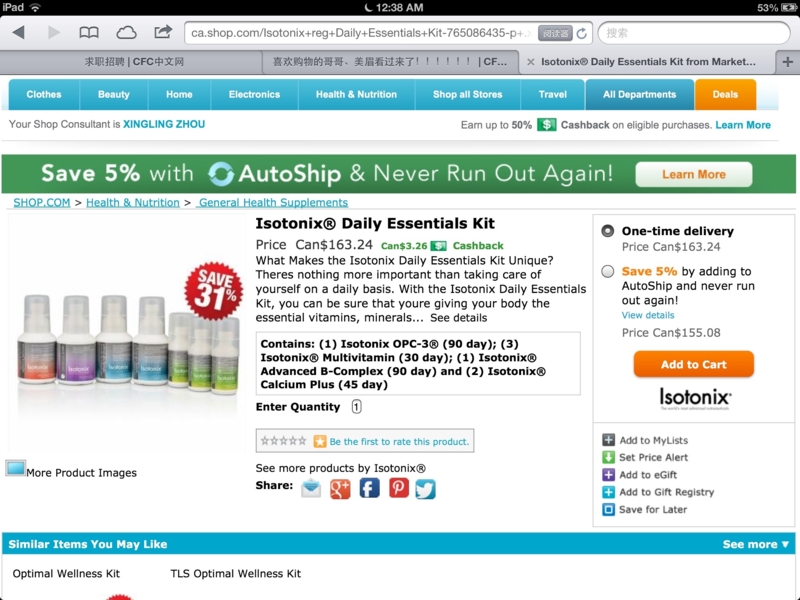Click the star rating to rate product
The height and width of the screenshot is (600, 800).
tap(283, 441)
